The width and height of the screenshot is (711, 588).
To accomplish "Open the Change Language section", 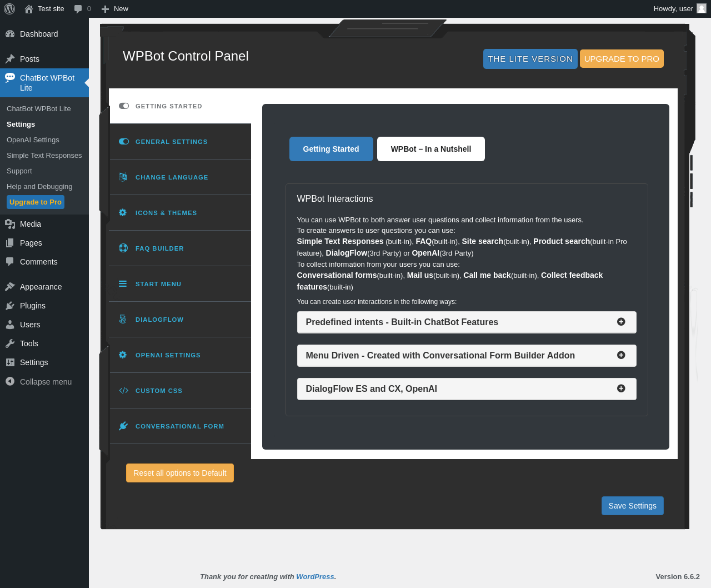I will [181, 177].
